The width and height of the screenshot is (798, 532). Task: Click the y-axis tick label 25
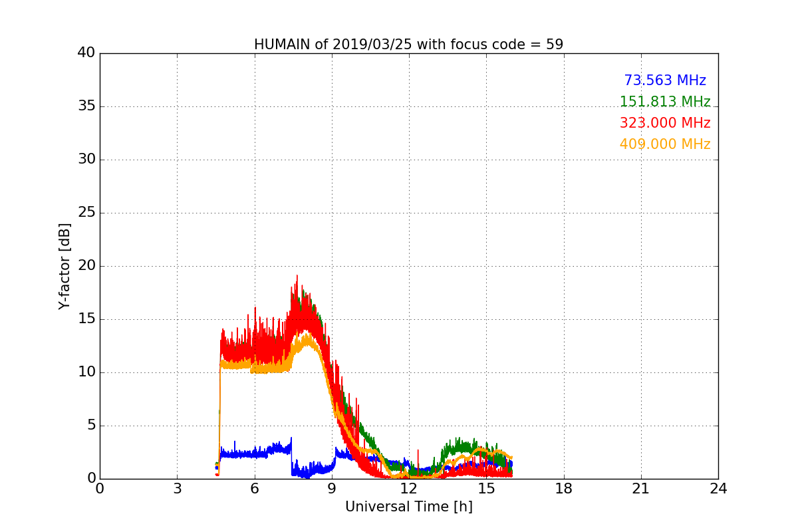click(x=86, y=213)
